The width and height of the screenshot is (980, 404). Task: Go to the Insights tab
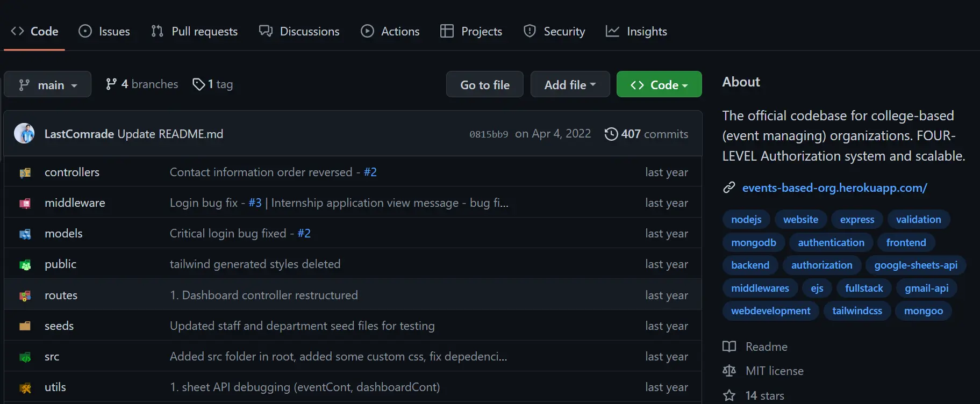click(x=636, y=31)
